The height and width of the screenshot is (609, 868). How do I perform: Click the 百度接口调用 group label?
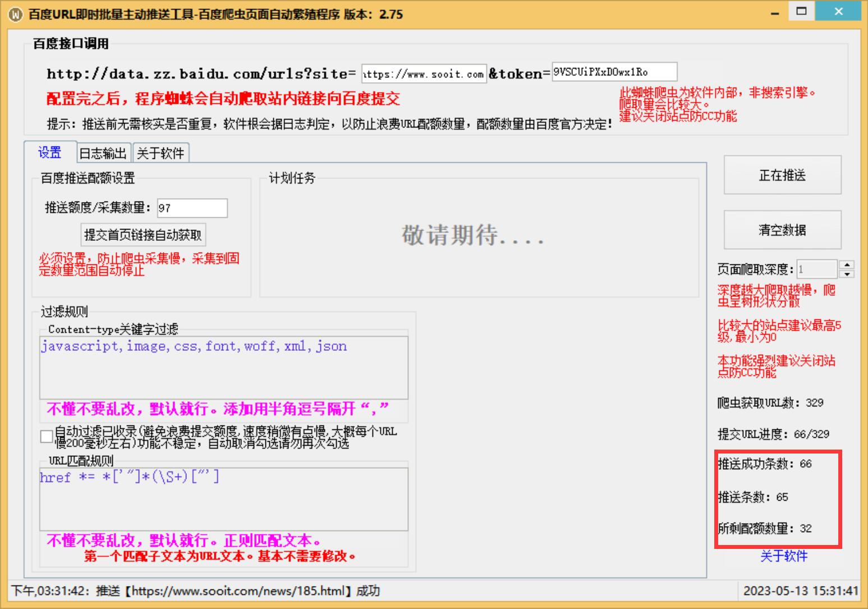pos(71,44)
